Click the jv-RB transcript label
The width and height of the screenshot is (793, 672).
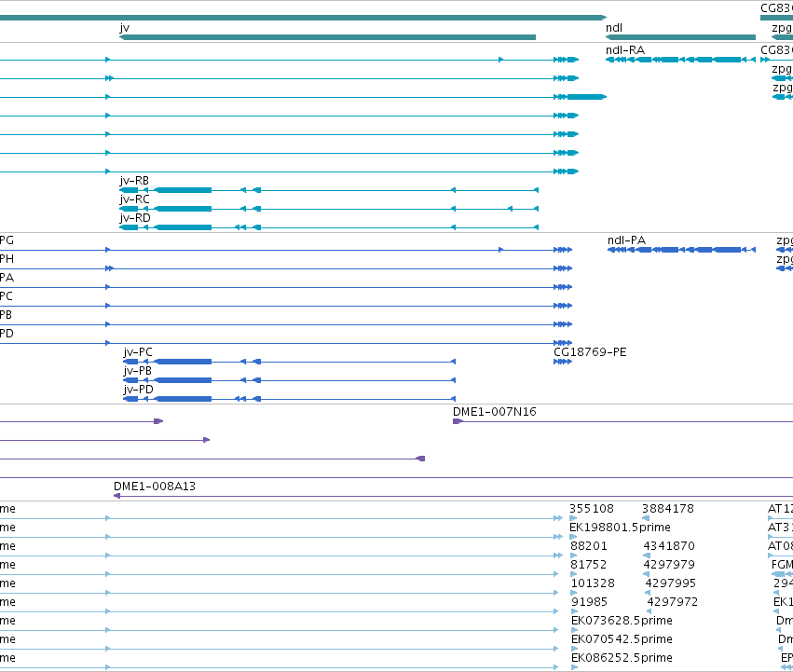[134, 181]
